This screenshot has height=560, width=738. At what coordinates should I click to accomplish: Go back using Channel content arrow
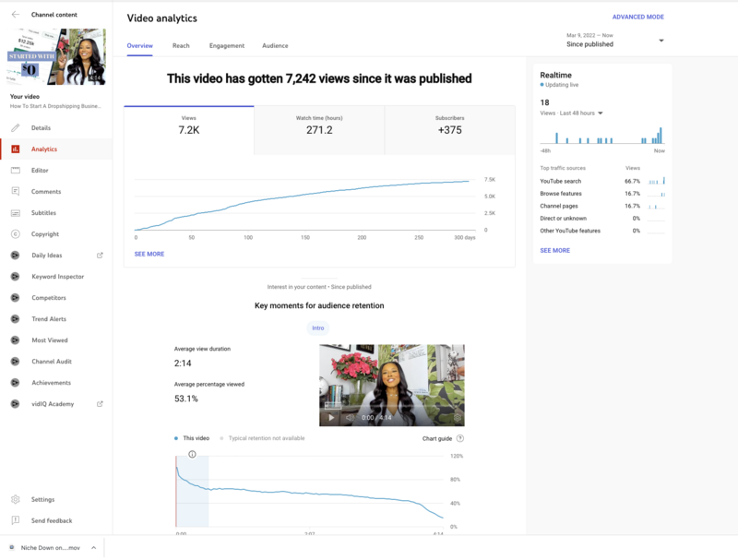(x=16, y=15)
